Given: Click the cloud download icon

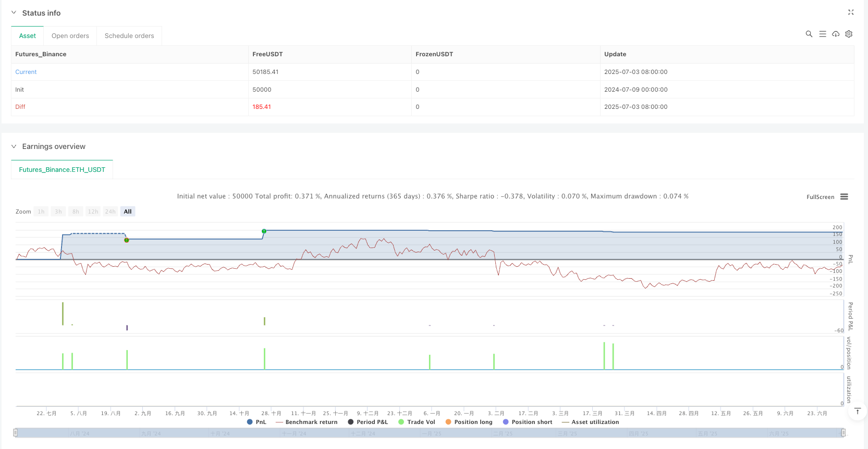Looking at the screenshot, I should (x=836, y=34).
